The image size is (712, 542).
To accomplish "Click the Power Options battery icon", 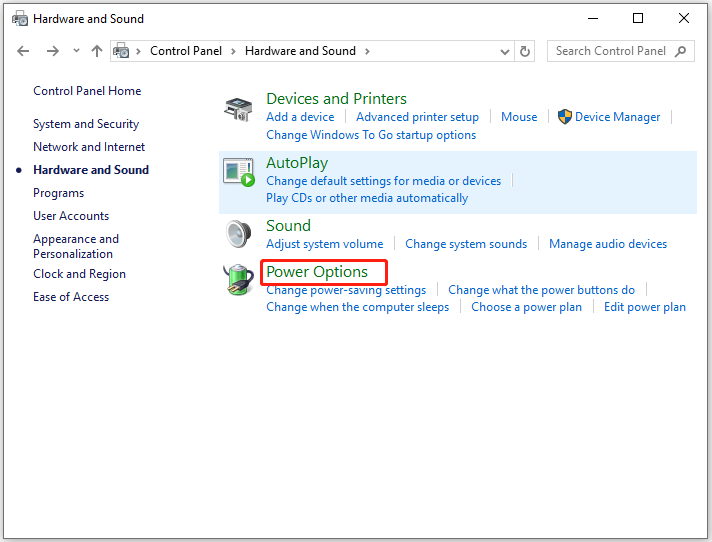I will (x=238, y=280).
